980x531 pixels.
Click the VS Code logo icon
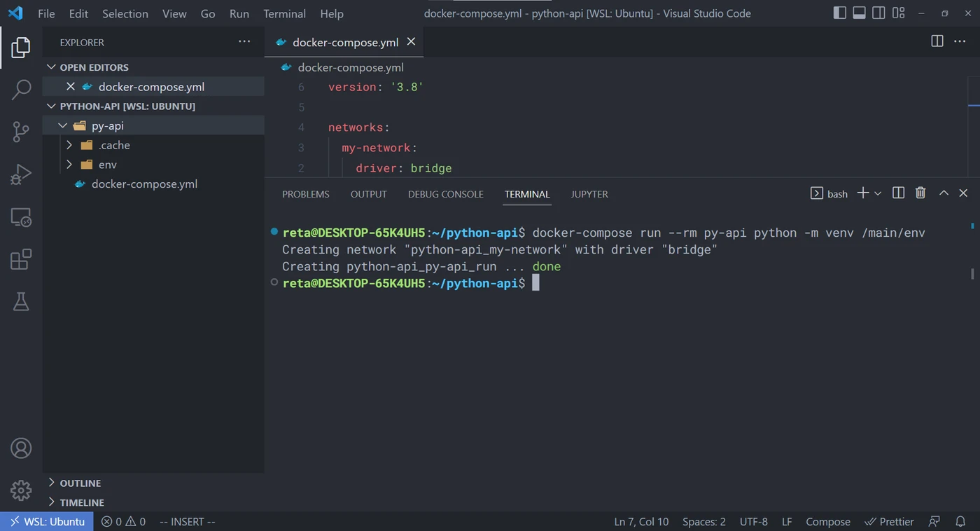pos(15,13)
